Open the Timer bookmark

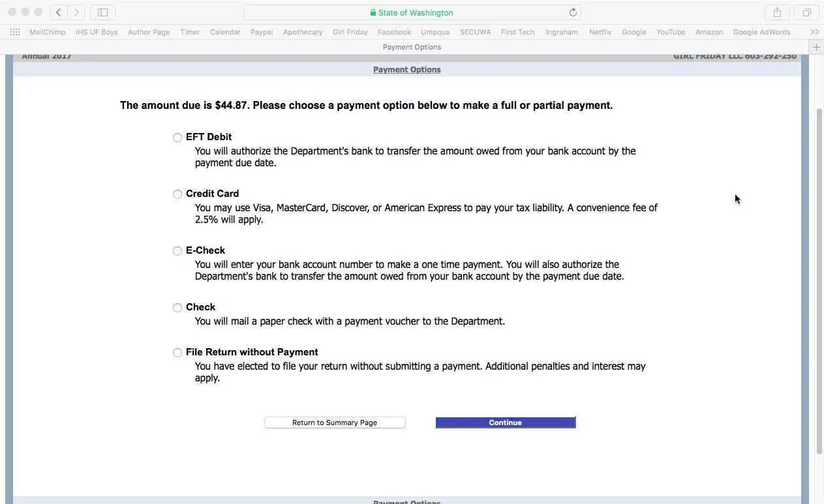tap(190, 32)
